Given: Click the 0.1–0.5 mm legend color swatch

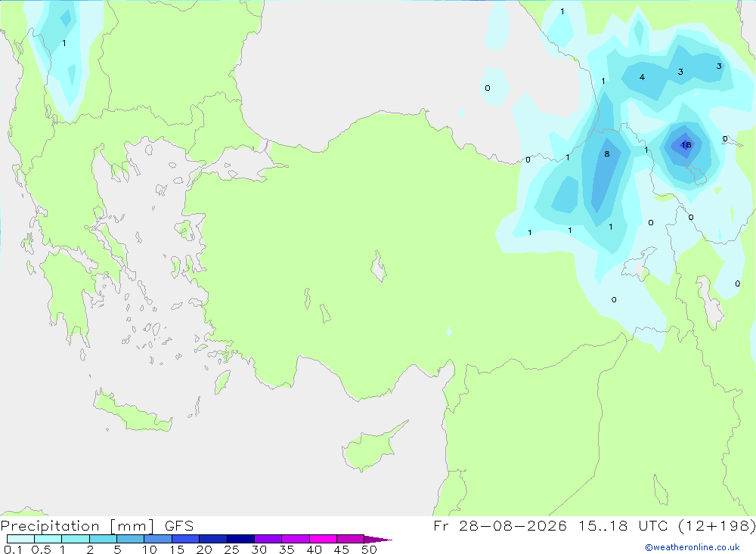Looking at the screenshot, I should click(x=20, y=539).
